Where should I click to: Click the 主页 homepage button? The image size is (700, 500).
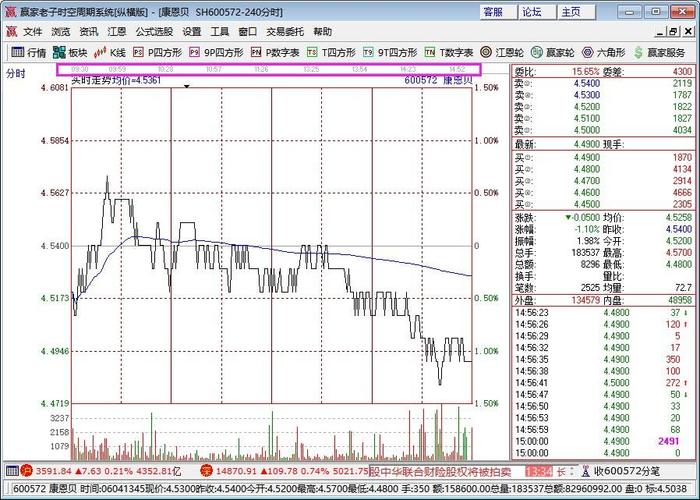pyautogui.click(x=576, y=12)
